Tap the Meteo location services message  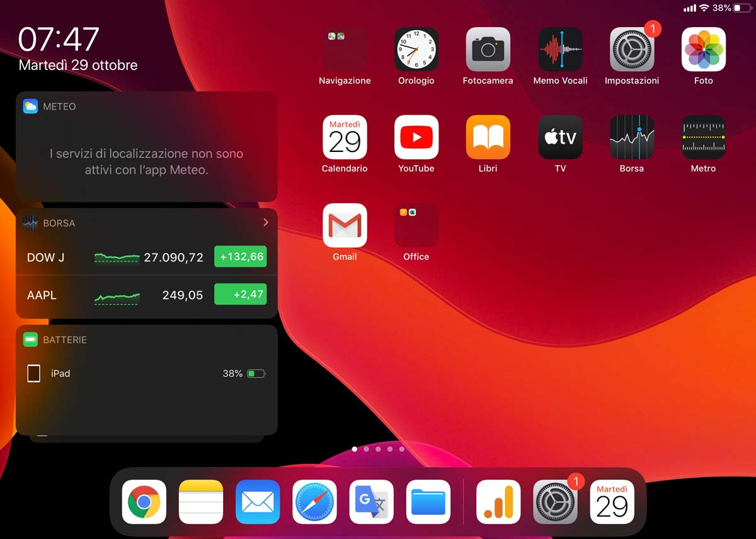[146, 161]
